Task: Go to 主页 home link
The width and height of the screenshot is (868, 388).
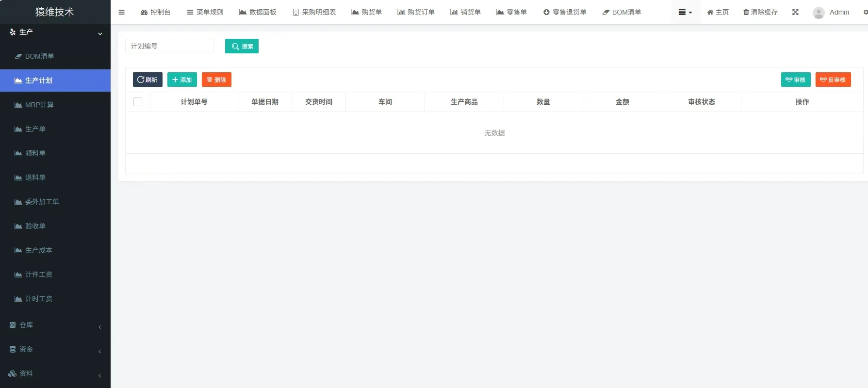Action: click(x=718, y=12)
